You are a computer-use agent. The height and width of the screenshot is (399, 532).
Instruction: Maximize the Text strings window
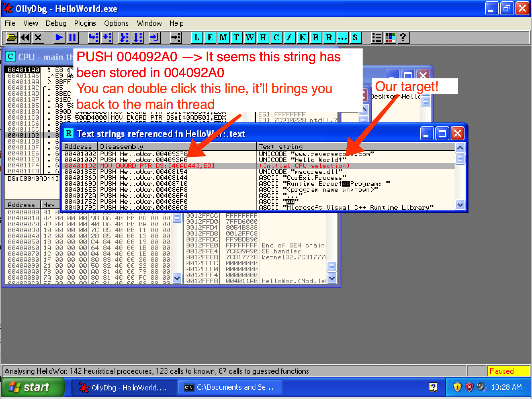[x=442, y=134]
